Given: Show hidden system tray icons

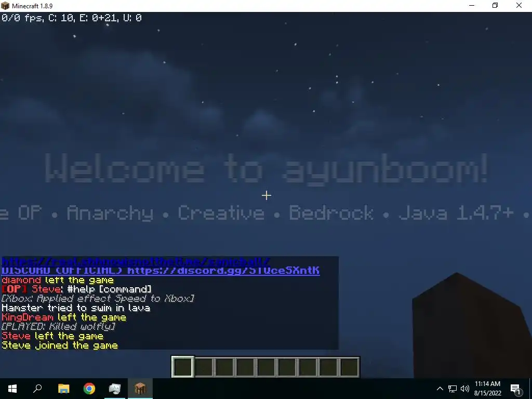Looking at the screenshot, I should click(440, 389).
